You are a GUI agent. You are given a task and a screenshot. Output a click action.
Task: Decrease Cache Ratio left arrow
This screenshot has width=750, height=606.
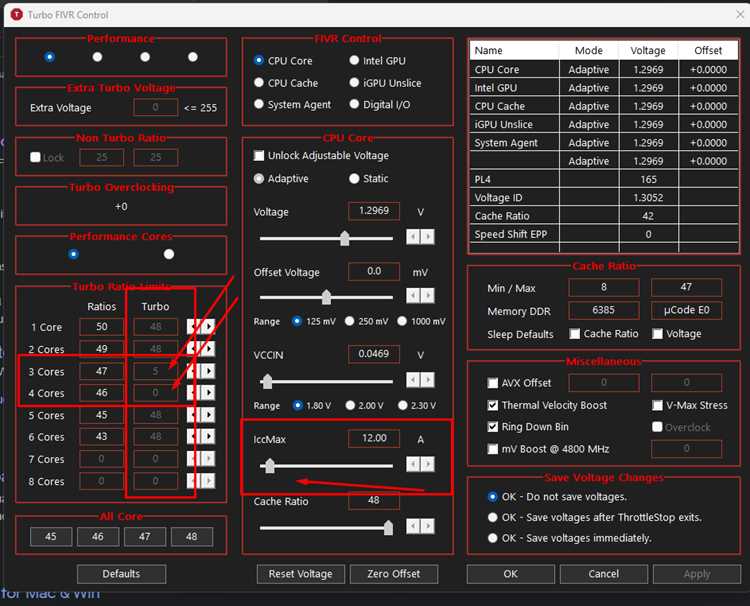413,526
